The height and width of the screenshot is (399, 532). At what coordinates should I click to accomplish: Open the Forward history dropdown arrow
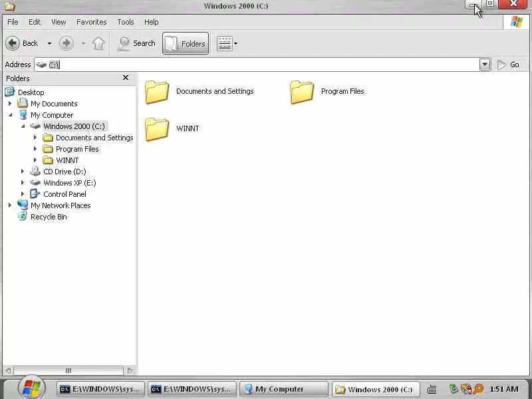tap(83, 43)
